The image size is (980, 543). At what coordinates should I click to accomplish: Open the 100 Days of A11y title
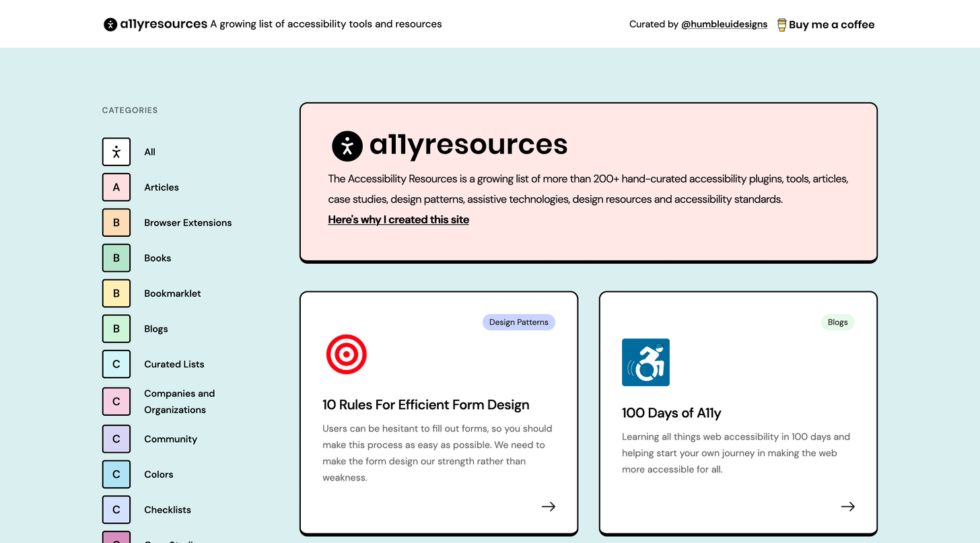[x=671, y=413]
